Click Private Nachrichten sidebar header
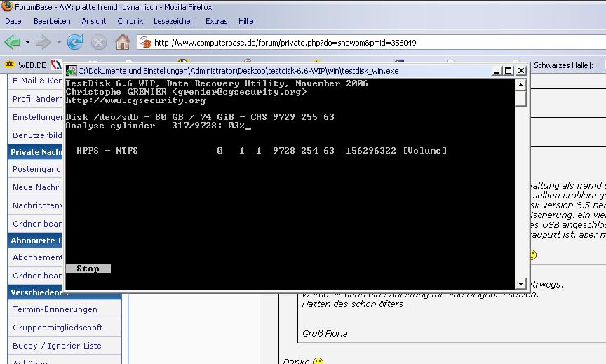The height and width of the screenshot is (364, 606). [x=36, y=152]
